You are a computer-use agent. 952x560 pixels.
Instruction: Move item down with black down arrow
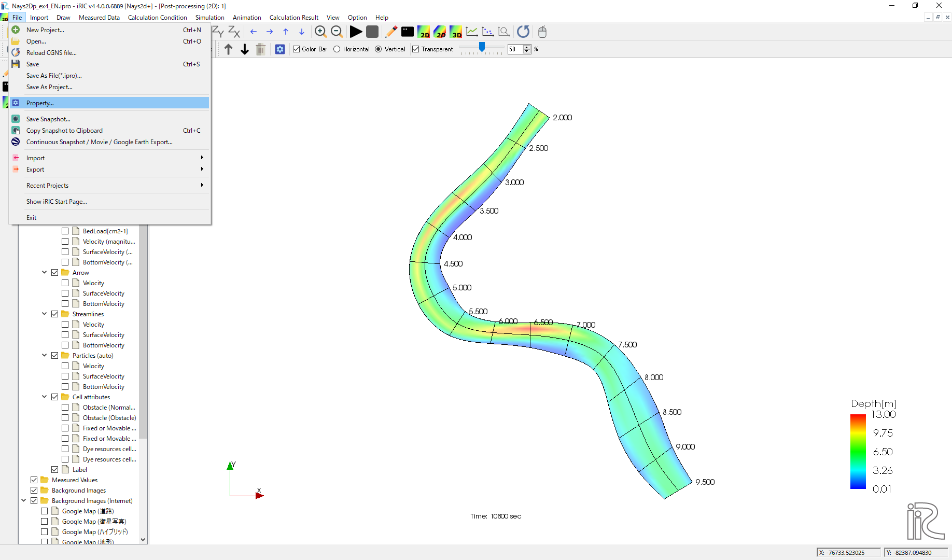point(245,49)
